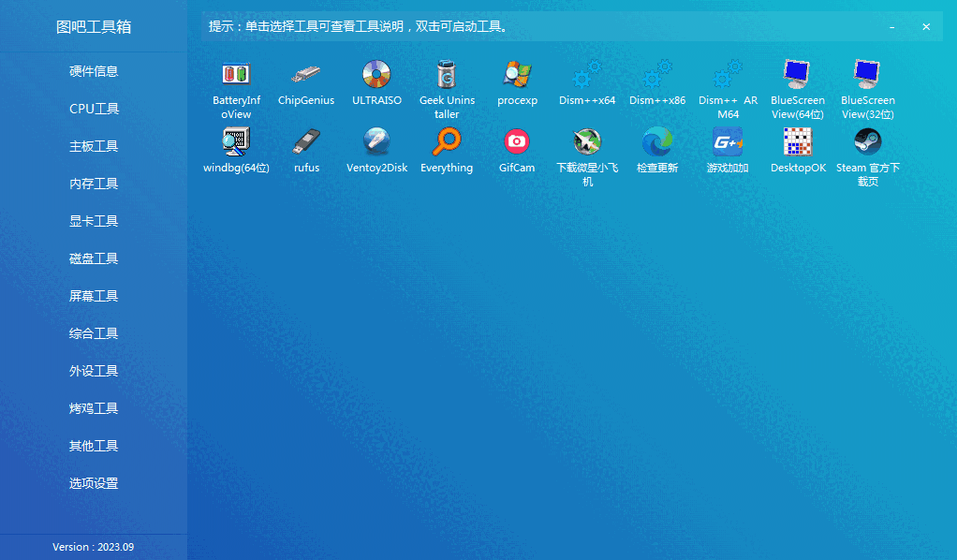Select 下载微星小飞机 download entry
957x560 pixels.
(587, 155)
